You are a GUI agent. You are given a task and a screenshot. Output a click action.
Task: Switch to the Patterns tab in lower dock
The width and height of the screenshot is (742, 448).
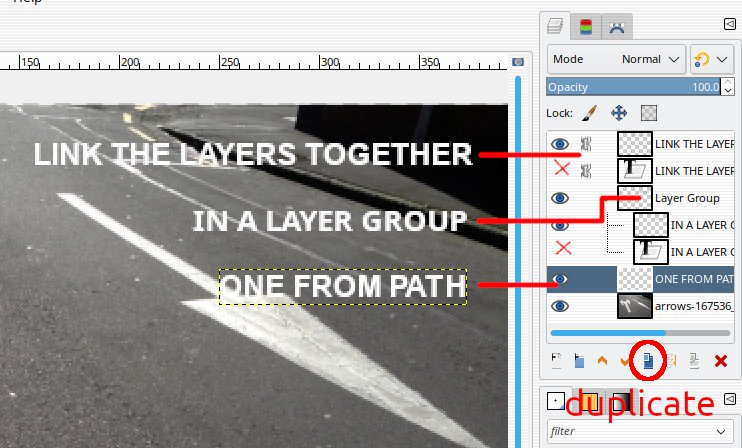[x=589, y=402]
